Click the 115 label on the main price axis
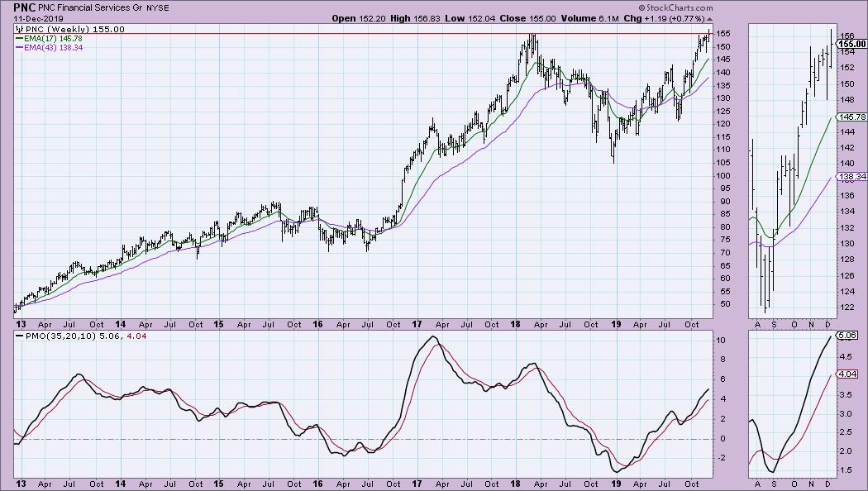This screenshot has height=491, width=868. [x=723, y=136]
